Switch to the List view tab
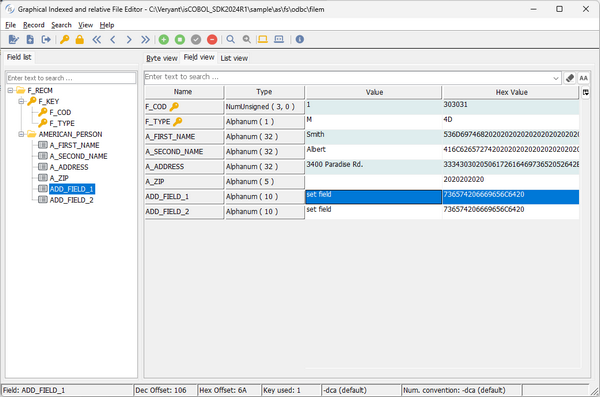 pos(234,58)
